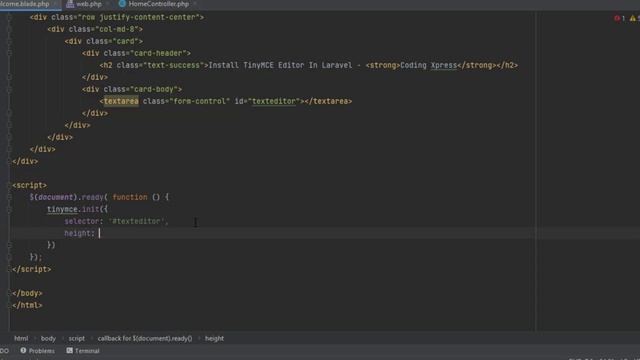
Task: Collapse the row justify-content-center div fold marker
Action: pyautogui.click(x=9, y=17)
